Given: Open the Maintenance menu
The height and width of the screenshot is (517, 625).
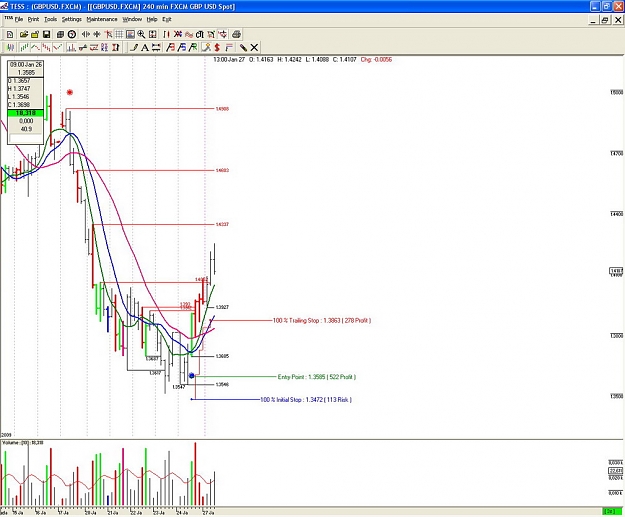Looking at the screenshot, I should [102, 19].
